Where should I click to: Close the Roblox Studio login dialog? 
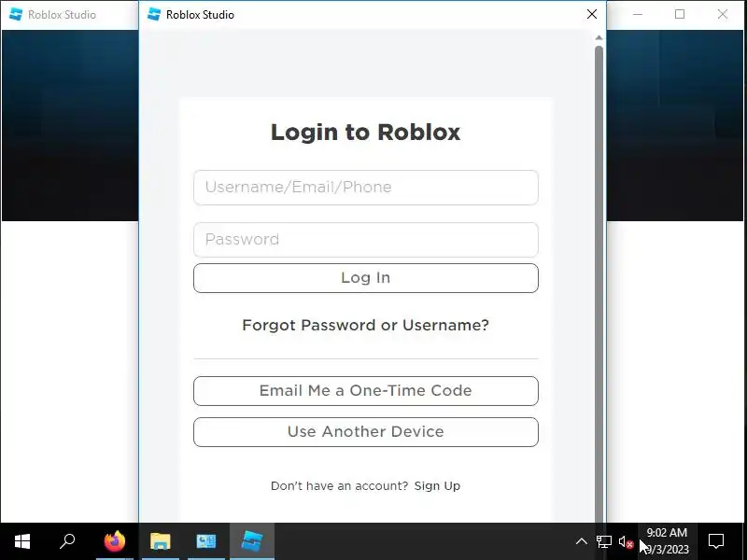pyautogui.click(x=592, y=14)
